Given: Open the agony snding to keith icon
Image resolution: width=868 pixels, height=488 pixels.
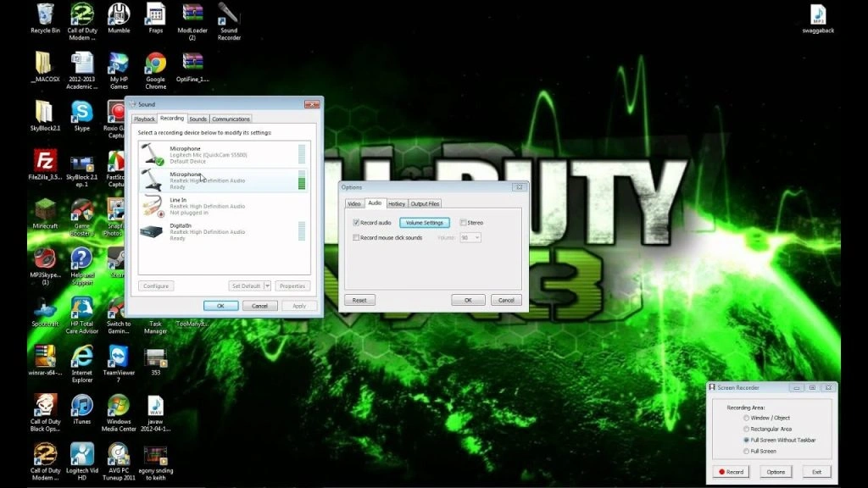Looking at the screenshot, I should [156, 462].
